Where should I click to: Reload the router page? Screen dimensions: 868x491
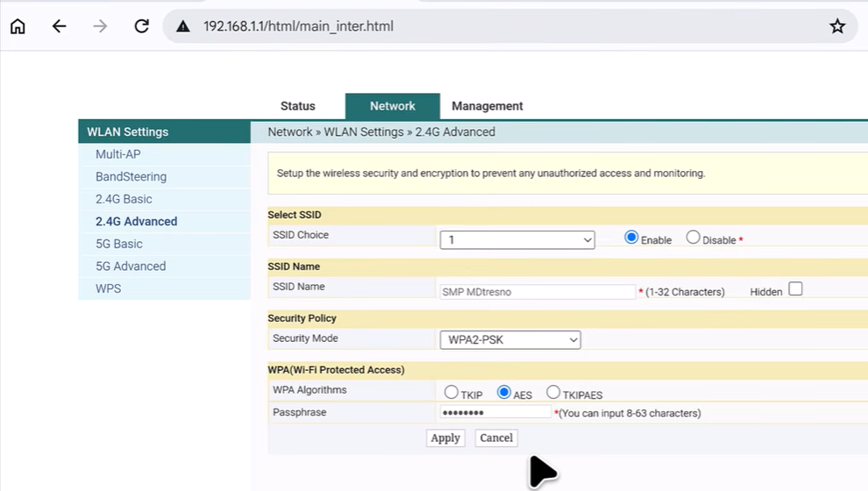[142, 26]
